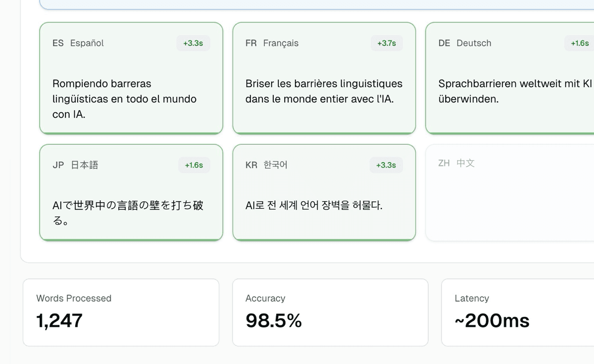Select the ES language code label
This screenshot has width=594, height=364.
click(x=57, y=43)
